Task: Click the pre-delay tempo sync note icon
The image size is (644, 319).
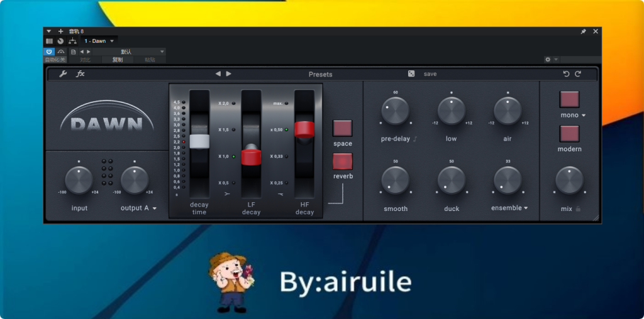Action: coord(415,139)
